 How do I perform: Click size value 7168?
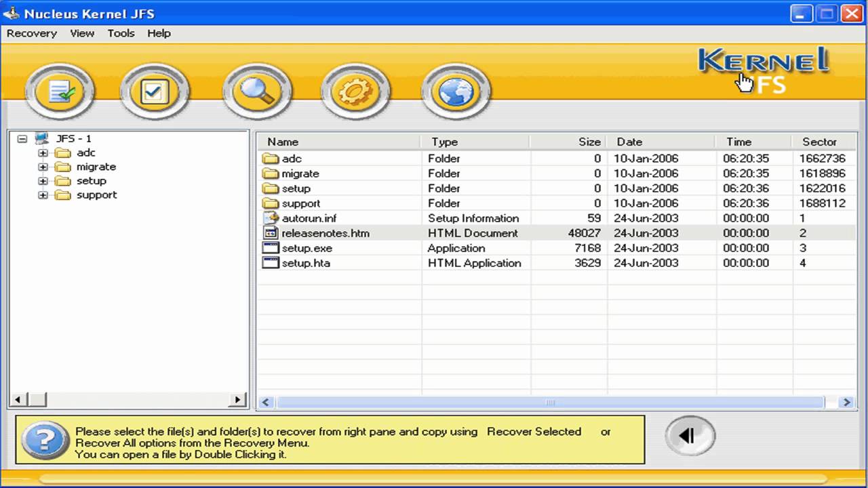click(x=587, y=248)
